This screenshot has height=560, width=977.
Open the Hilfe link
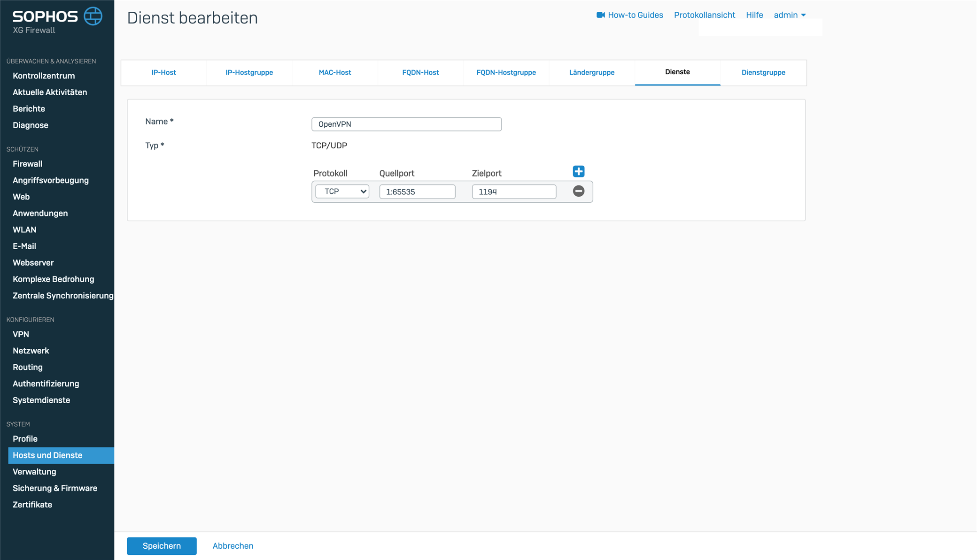pyautogui.click(x=754, y=15)
